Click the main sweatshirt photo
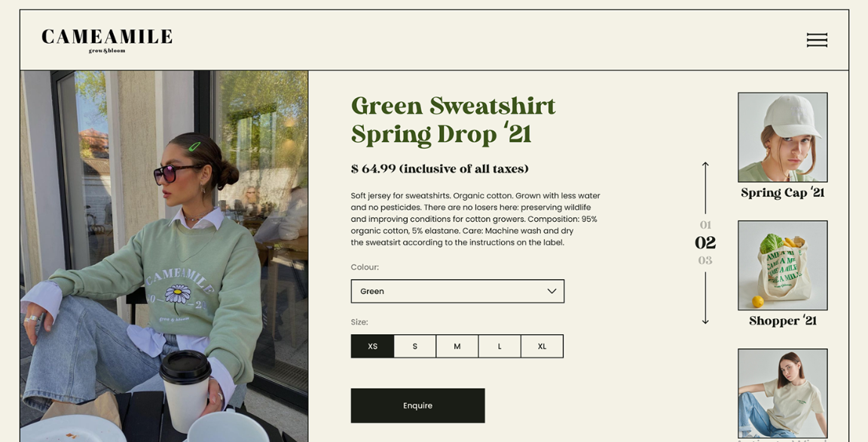The height and width of the screenshot is (442, 868). pos(163,256)
